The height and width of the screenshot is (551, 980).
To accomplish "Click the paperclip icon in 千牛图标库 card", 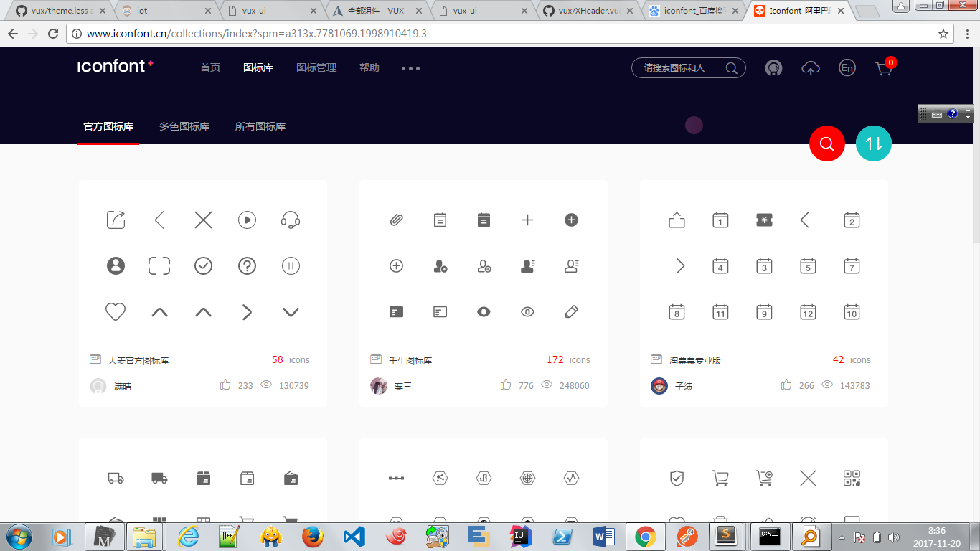I will point(396,220).
